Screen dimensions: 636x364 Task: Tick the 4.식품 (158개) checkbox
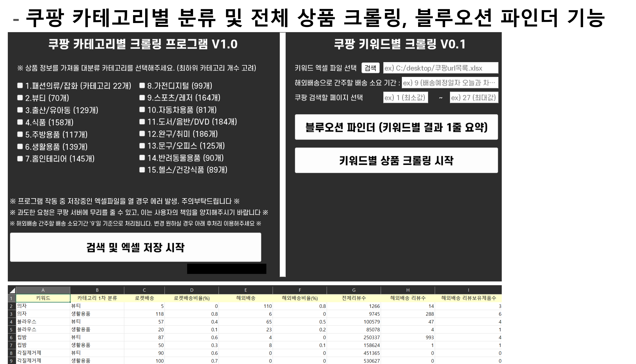click(20, 122)
